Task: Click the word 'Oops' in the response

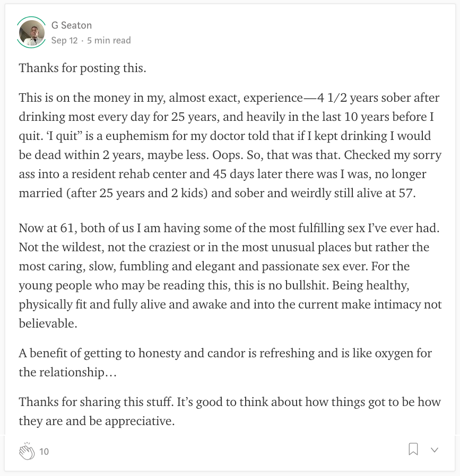Action: point(227,155)
